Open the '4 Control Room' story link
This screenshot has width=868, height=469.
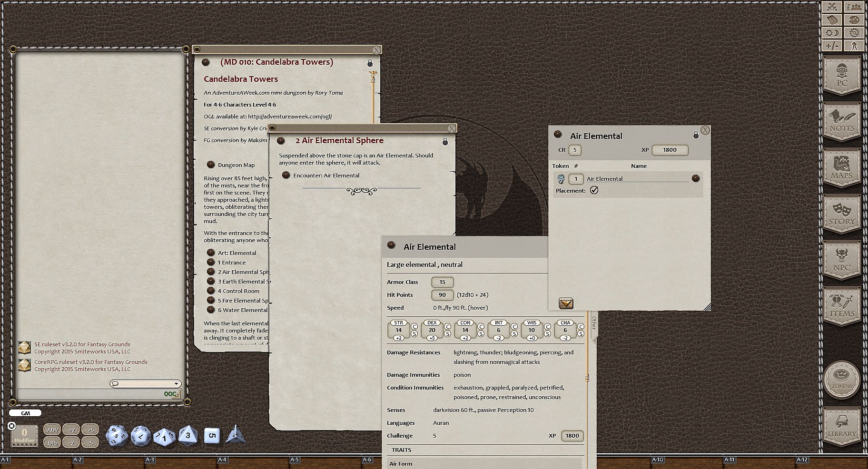click(238, 291)
